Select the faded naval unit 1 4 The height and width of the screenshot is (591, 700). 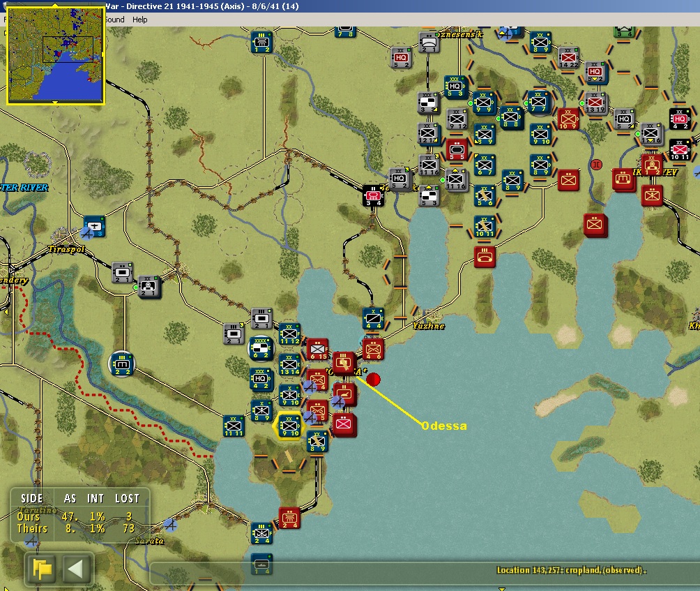point(261,564)
